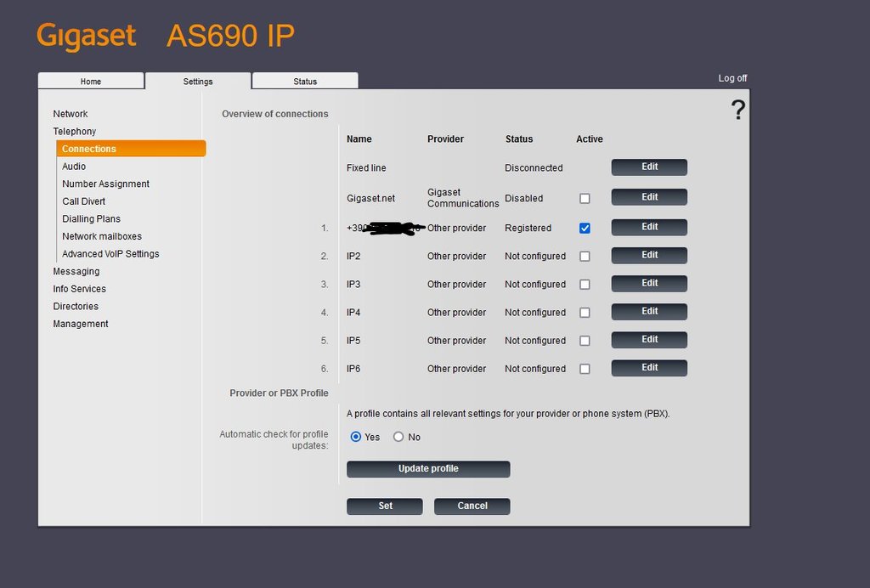Click the "Provider" column header
This screenshot has height=588, width=870.
point(445,139)
